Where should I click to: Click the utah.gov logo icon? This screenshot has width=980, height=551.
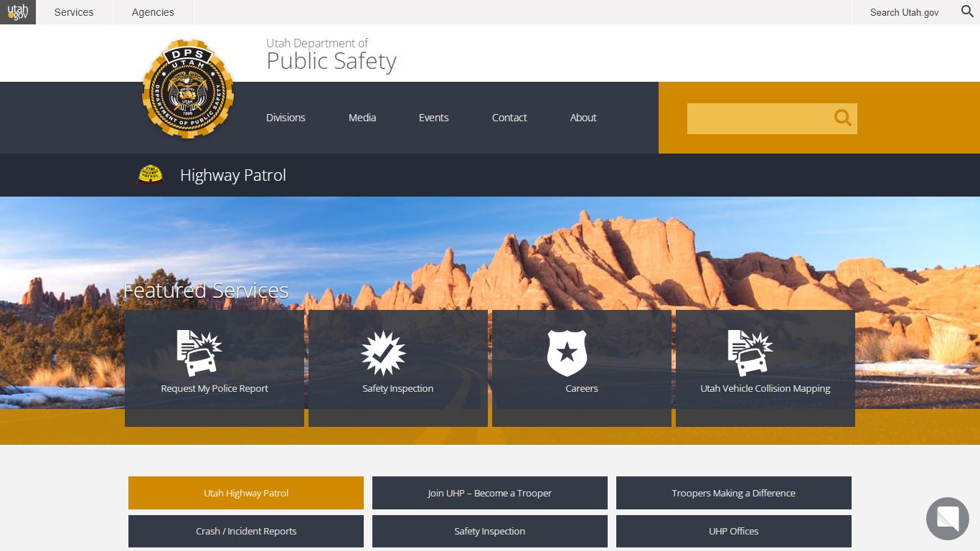[x=18, y=12]
